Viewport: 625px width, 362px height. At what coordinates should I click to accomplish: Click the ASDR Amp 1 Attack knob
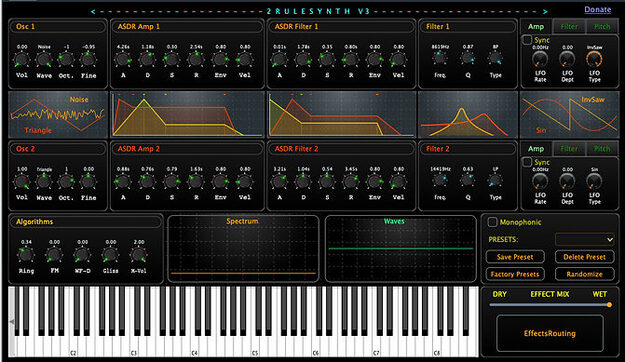coord(123,60)
